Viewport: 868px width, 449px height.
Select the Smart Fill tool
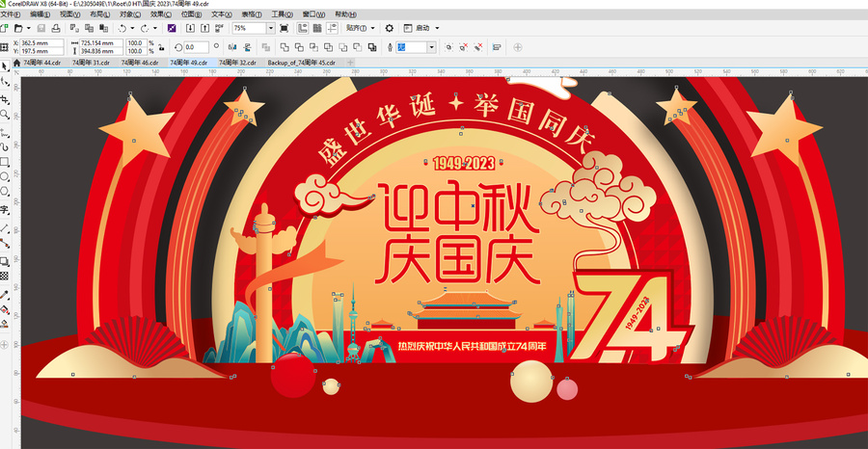pos(5,324)
